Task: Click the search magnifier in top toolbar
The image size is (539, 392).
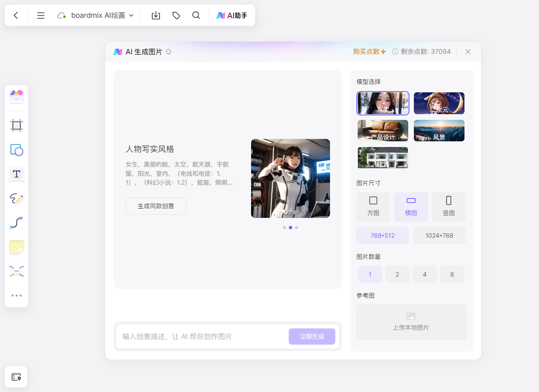Action: pyautogui.click(x=196, y=15)
